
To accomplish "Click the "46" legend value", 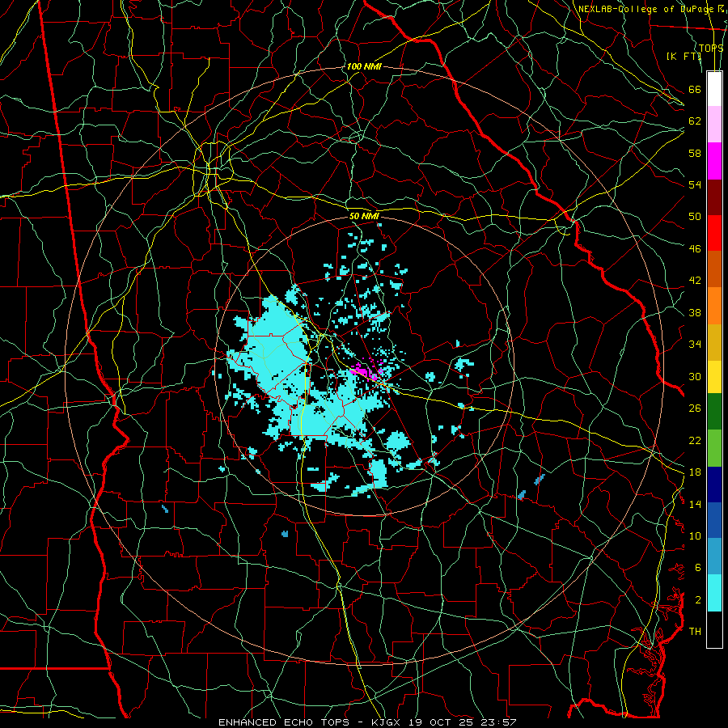I will click(x=695, y=249).
